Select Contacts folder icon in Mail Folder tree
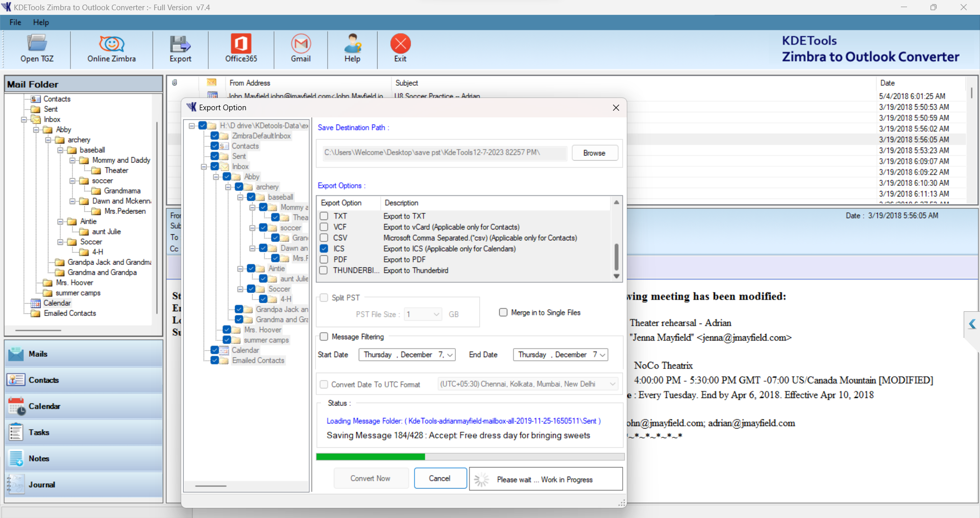 (x=36, y=99)
